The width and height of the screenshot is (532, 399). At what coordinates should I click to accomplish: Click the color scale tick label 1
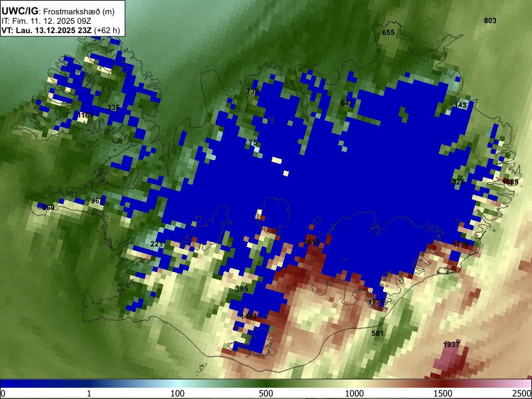(x=89, y=393)
